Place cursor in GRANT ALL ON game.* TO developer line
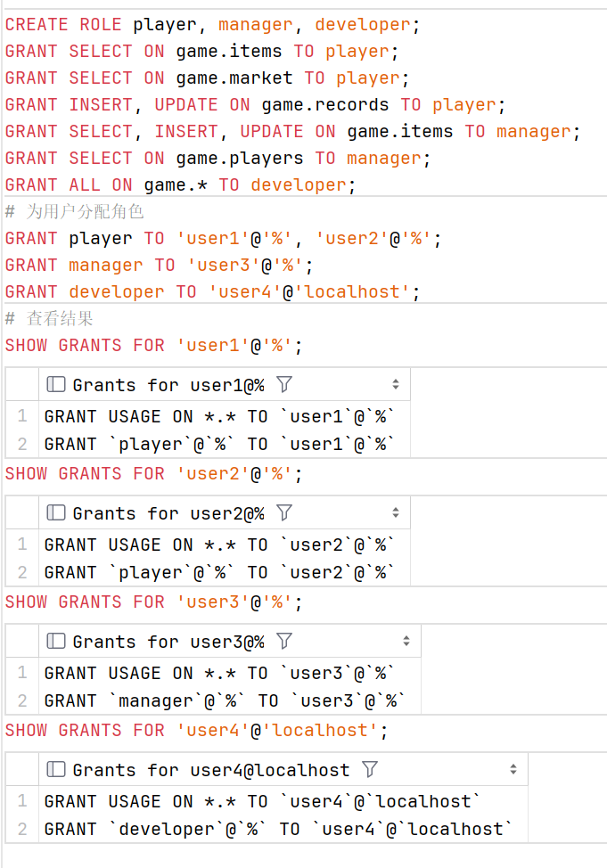The width and height of the screenshot is (607, 868). click(181, 184)
